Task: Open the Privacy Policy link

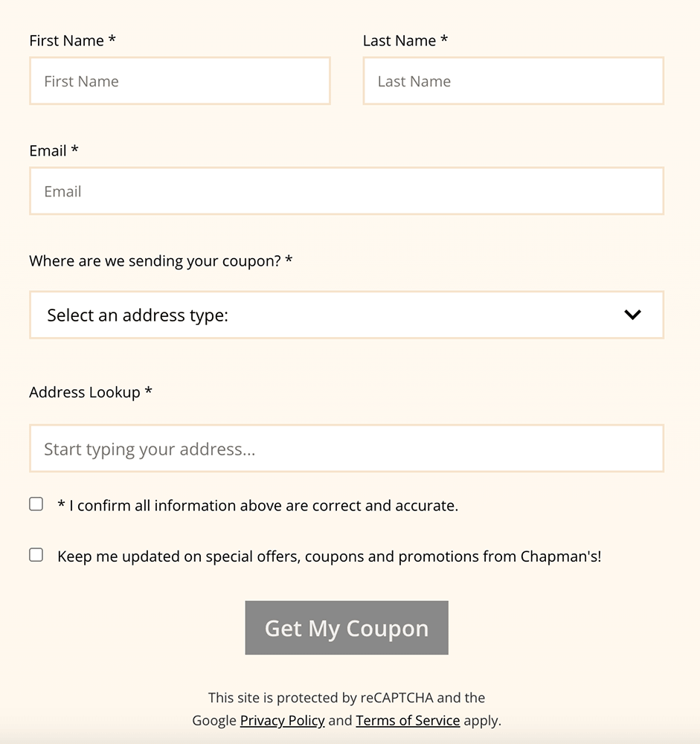Action: pyautogui.click(x=282, y=720)
